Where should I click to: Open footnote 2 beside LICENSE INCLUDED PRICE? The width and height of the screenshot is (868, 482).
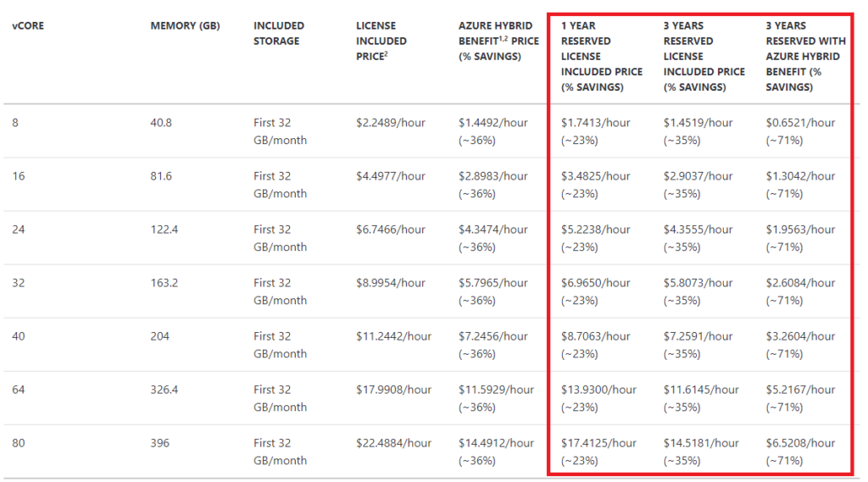pos(387,53)
